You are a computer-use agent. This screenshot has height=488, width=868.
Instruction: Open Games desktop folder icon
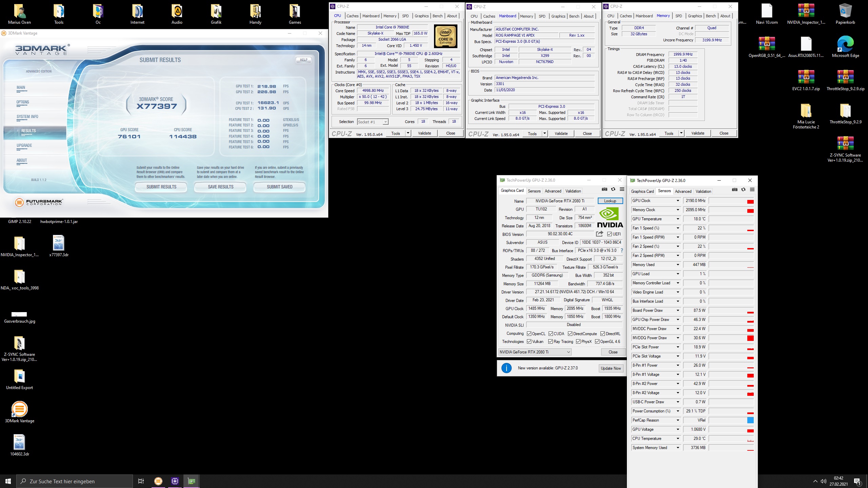(295, 15)
